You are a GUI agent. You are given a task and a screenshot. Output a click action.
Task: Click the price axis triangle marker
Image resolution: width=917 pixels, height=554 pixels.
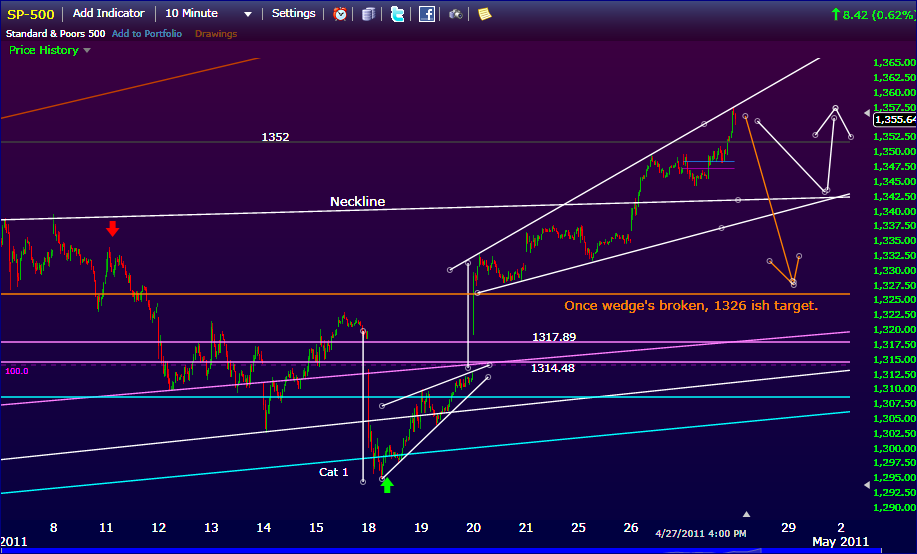tap(867, 485)
